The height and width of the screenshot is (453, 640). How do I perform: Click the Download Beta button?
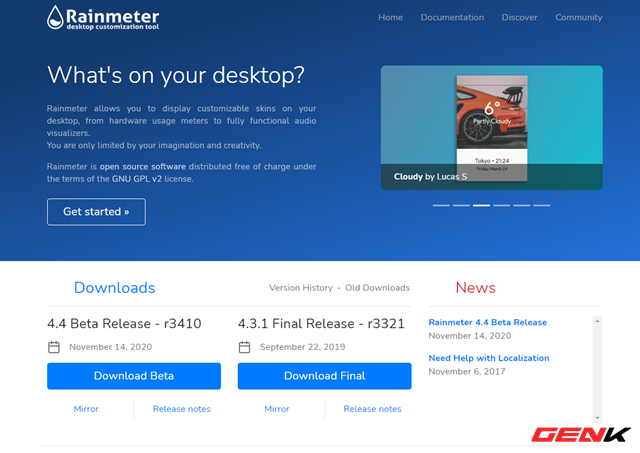tap(134, 376)
